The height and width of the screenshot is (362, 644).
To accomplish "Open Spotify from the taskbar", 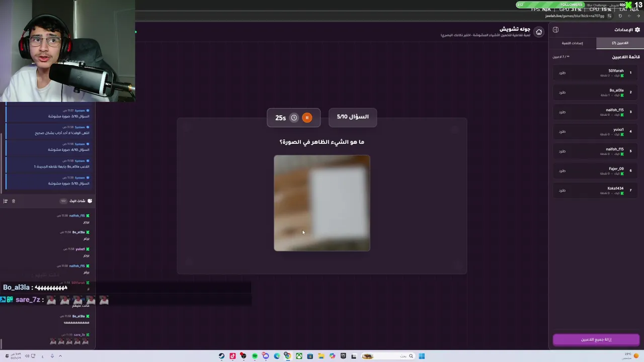I will (x=255, y=356).
